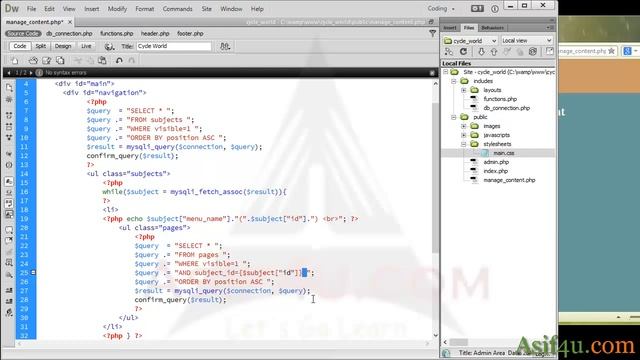Image resolution: width=640 pixels, height=360 pixels.
Task: Collapse the public folder
Action: click(453, 117)
